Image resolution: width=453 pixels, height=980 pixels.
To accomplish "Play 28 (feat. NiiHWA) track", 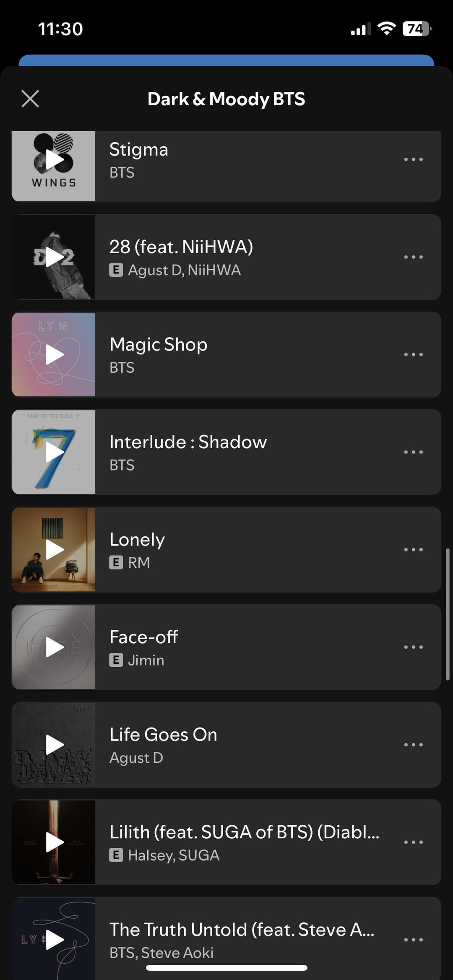I will point(54,257).
